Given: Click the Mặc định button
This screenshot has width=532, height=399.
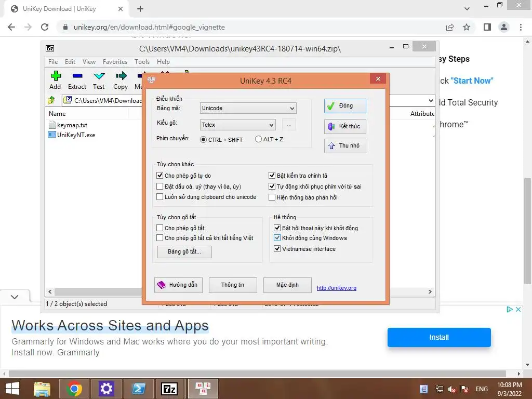Looking at the screenshot, I should click(x=287, y=285).
